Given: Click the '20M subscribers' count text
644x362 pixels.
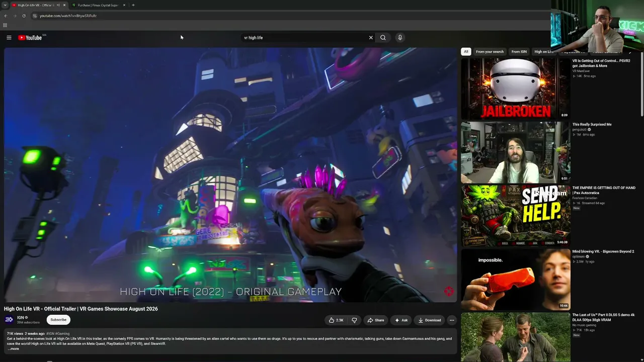Looking at the screenshot, I should coord(28,322).
